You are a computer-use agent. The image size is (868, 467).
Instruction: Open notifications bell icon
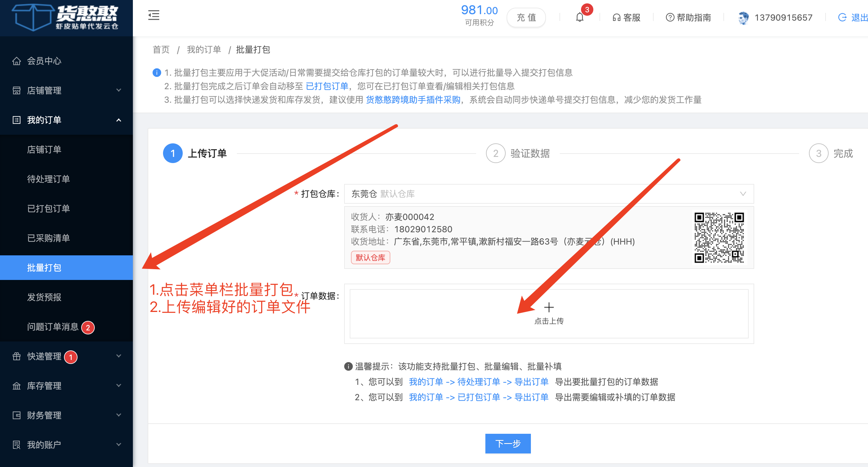(x=579, y=17)
